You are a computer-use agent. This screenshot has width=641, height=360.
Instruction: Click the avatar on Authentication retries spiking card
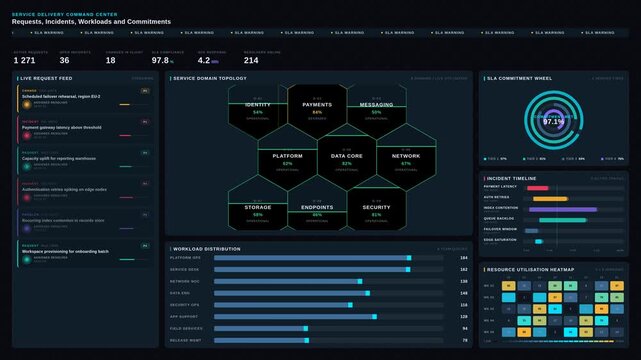(27, 197)
